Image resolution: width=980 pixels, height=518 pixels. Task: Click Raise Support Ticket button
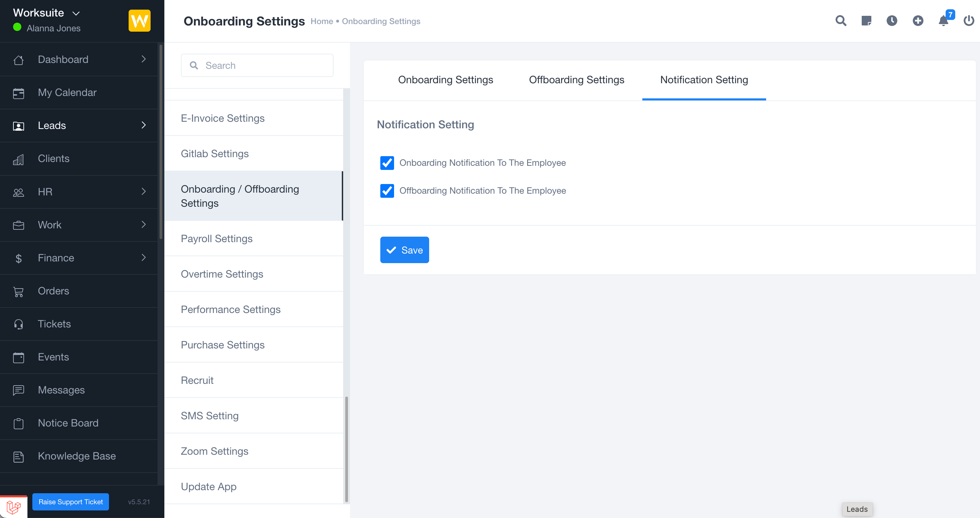[70, 501]
